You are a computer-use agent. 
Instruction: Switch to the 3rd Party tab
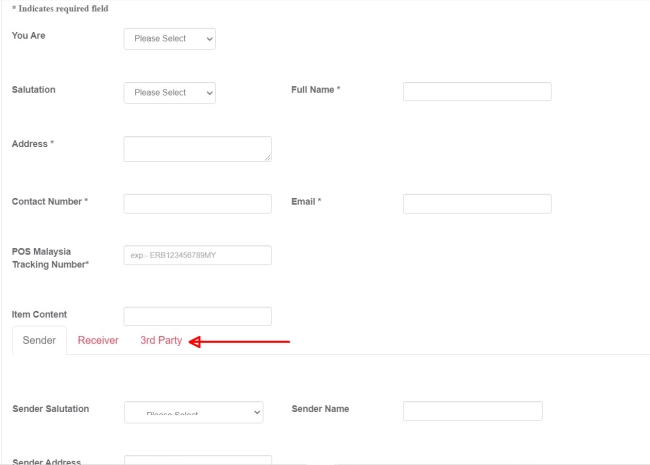coord(161,340)
